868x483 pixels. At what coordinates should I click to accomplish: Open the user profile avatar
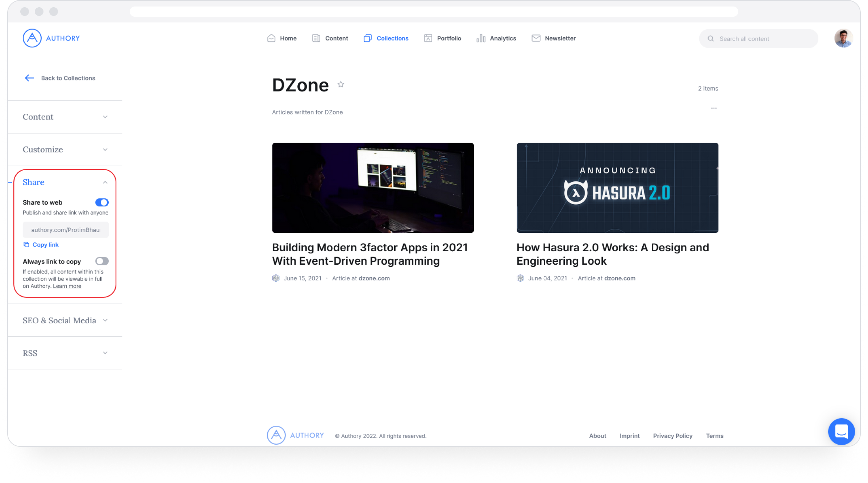(843, 38)
